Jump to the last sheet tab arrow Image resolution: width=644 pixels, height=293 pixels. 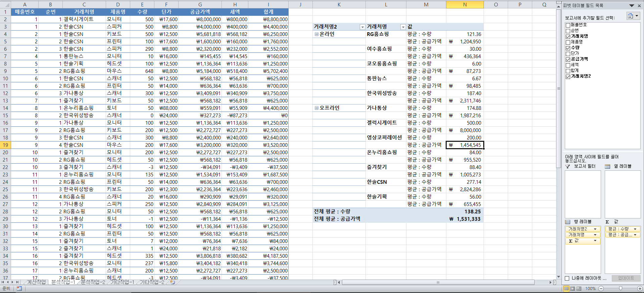17,282
